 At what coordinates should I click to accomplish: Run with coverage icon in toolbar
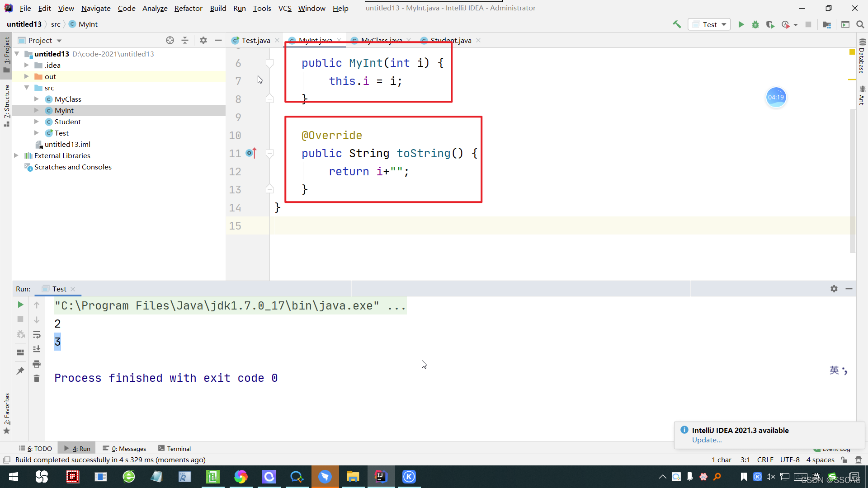(x=770, y=24)
